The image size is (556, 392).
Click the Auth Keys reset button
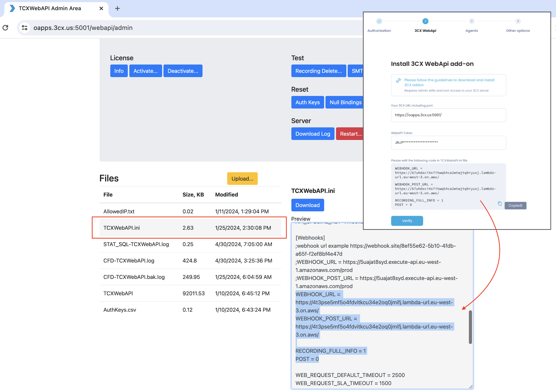point(307,102)
